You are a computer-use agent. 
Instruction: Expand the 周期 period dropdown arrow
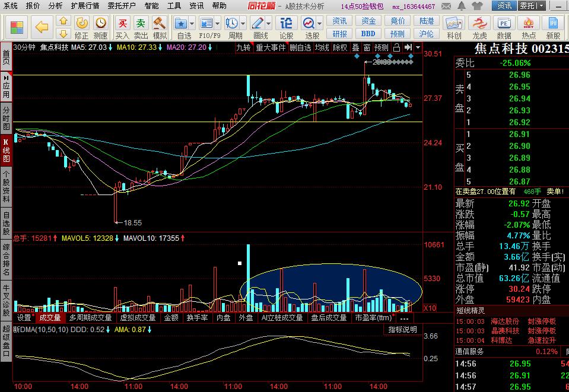[x=243, y=24]
